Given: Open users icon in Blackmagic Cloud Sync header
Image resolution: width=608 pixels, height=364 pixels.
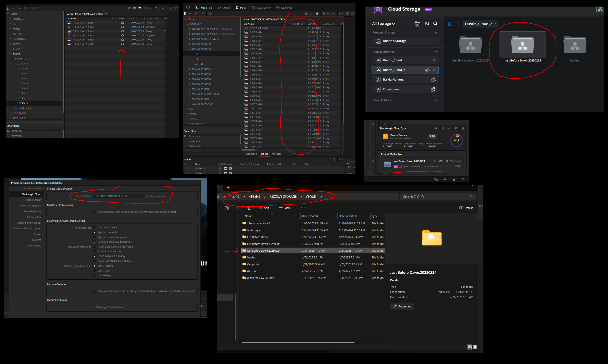Looking at the screenshot, I should 436,128.
